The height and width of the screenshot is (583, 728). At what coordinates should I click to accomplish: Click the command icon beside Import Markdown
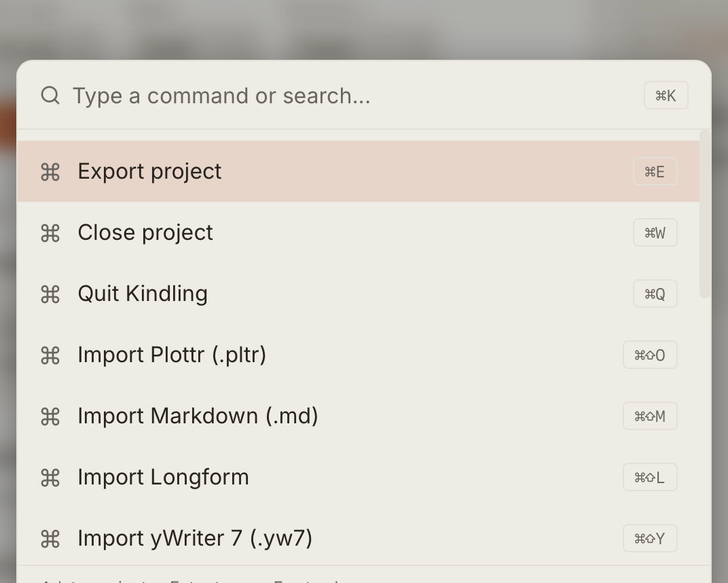click(50, 416)
